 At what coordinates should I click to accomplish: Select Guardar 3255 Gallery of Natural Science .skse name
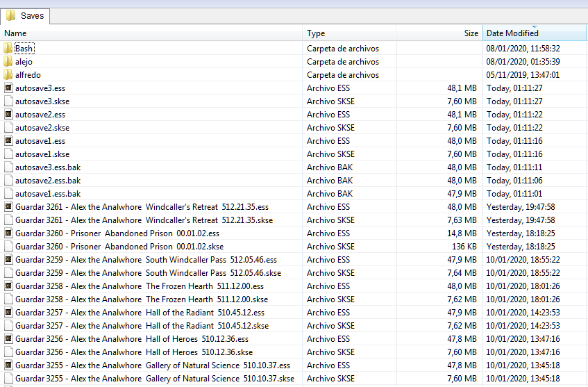click(155, 379)
